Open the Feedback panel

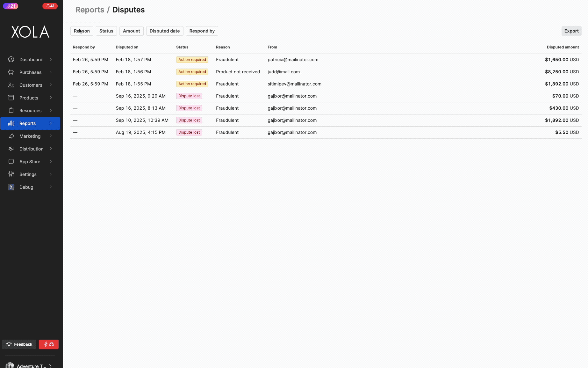(x=19, y=344)
